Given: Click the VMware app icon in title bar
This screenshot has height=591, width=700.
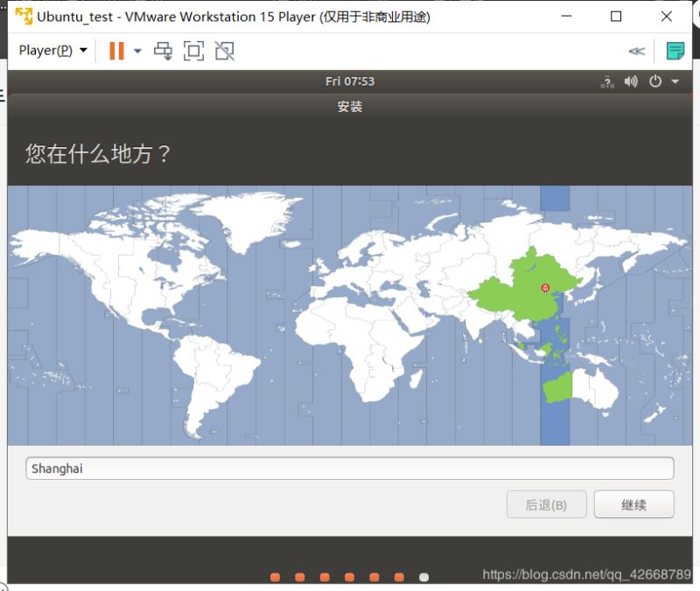Looking at the screenshot, I should [x=24, y=17].
